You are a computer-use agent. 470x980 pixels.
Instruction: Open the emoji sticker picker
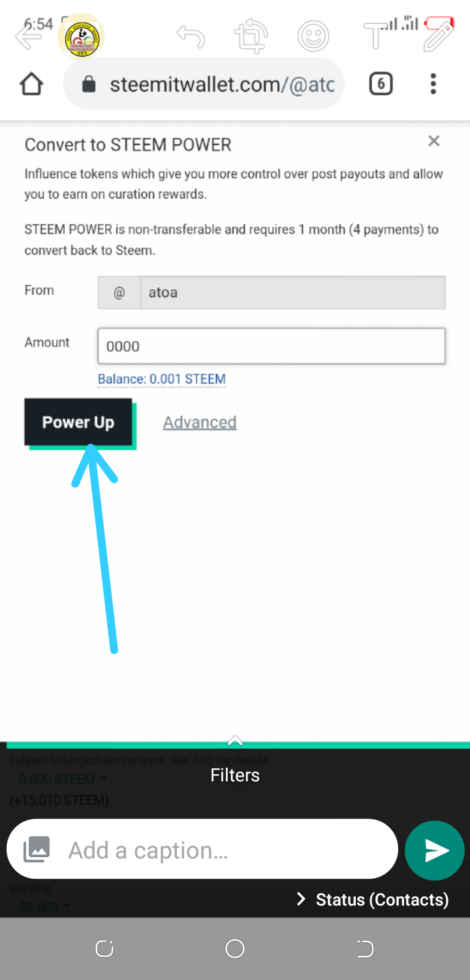click(x=313, y=37)
